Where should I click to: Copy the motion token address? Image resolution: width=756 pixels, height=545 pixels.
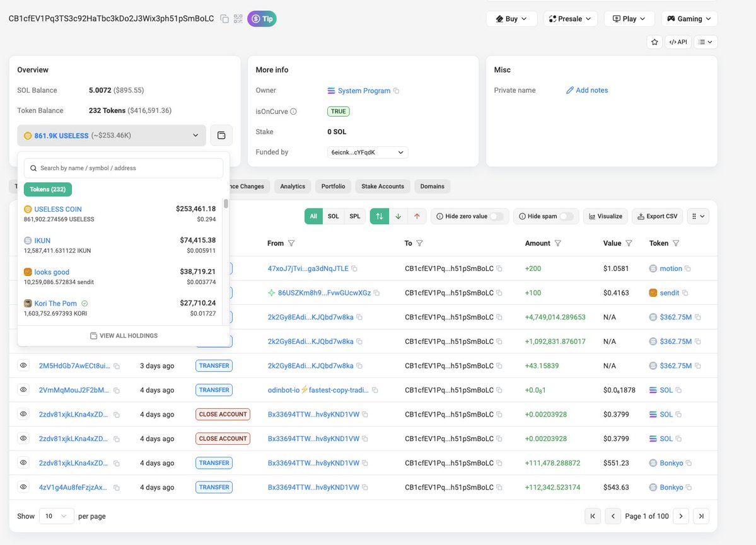[x=687, y=268]
